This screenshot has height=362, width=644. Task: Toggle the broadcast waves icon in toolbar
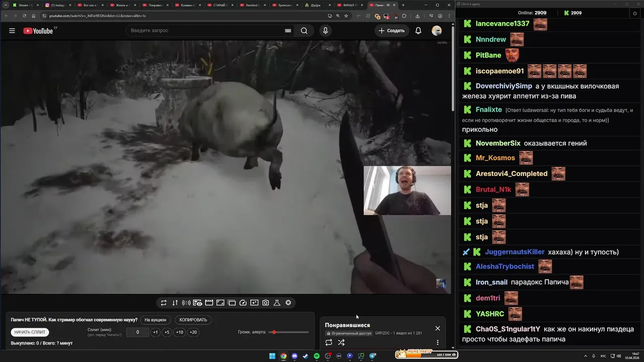coord(186,303)
